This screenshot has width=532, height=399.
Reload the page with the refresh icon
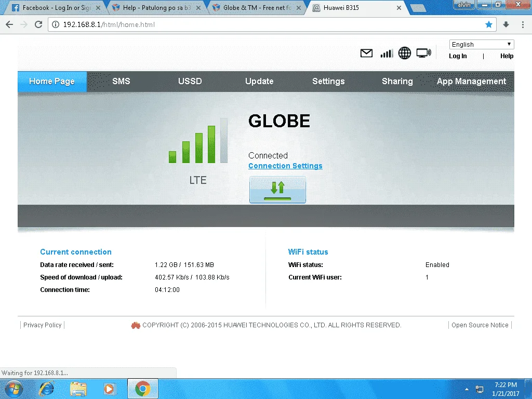38,24
